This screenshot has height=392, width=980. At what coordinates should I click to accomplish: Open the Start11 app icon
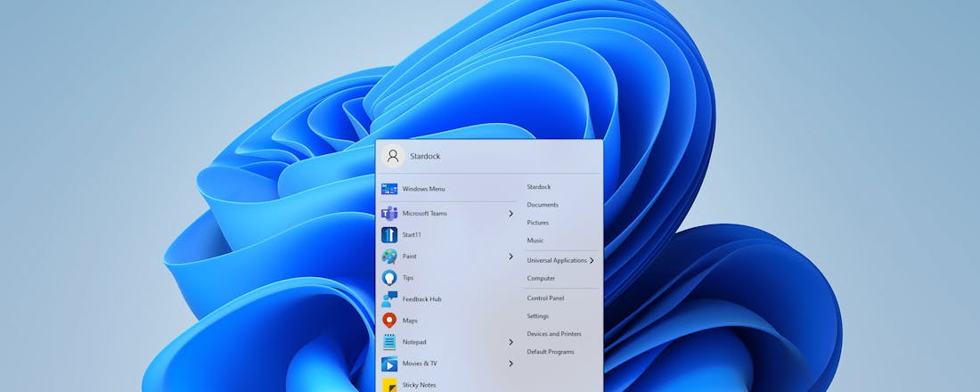[x=389, y=235]
